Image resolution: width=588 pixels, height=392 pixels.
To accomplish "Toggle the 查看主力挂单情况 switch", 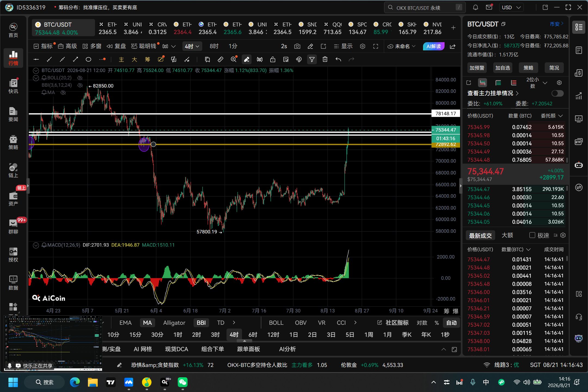I will click(x=557, y=93).
